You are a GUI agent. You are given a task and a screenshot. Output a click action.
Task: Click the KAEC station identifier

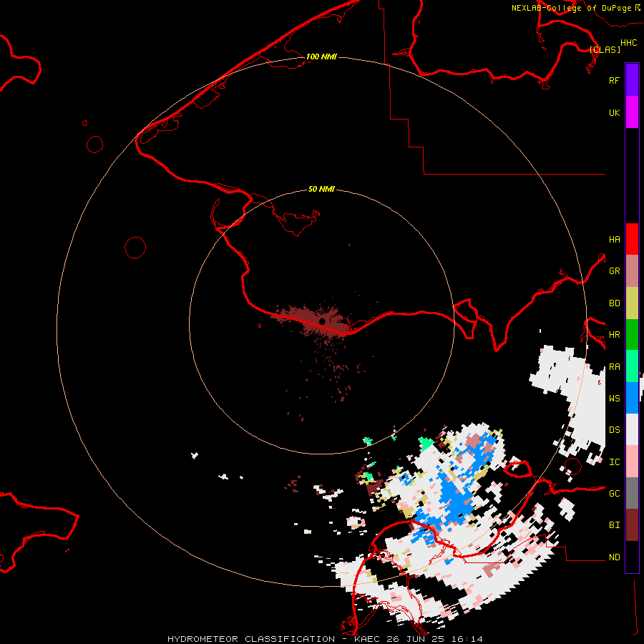[368, 639]
